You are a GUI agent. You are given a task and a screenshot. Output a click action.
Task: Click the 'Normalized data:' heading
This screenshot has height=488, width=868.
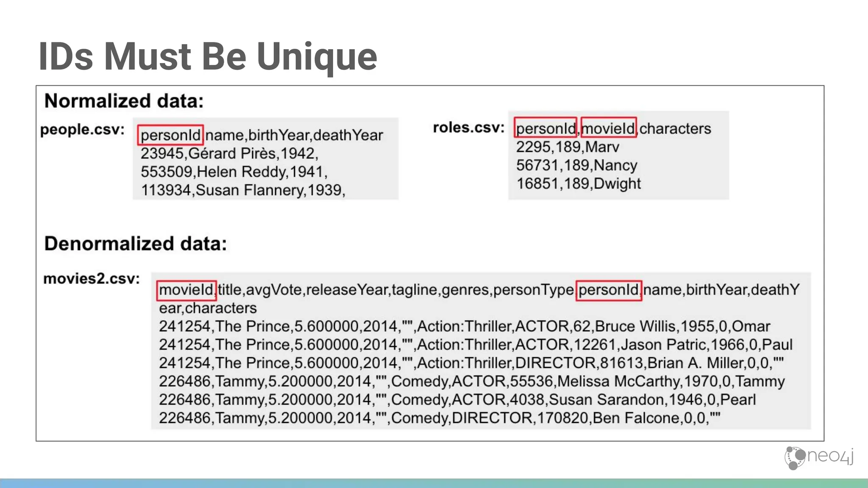pos(124,101)
